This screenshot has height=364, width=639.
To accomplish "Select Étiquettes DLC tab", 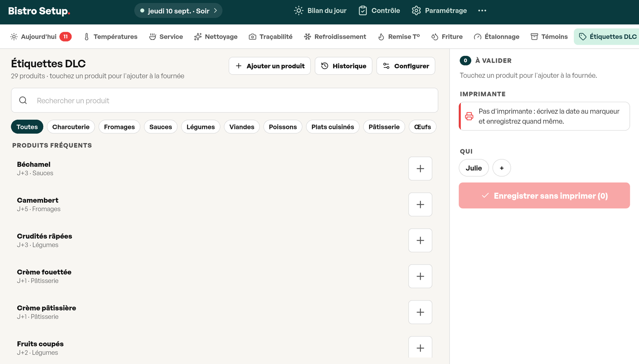I will (x=607, y=37).
